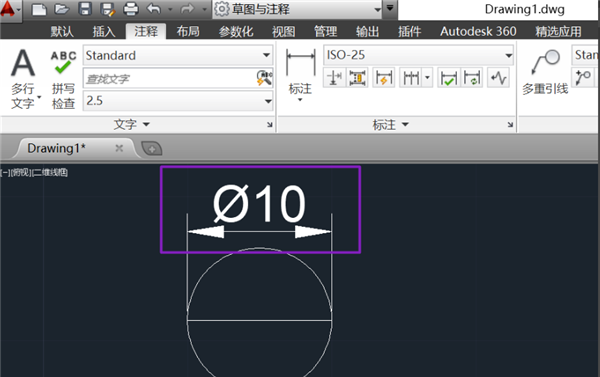600x377 pixels.
Task: Click the [-] viewport controls label
Action: click(5, 173)
